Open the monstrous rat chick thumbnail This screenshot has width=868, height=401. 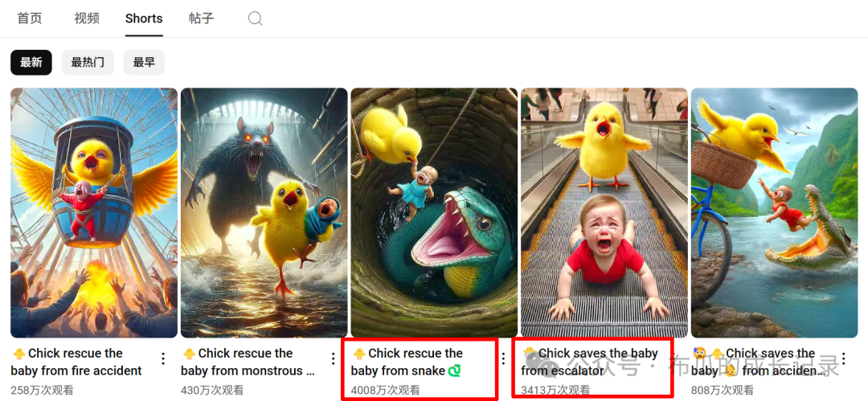pos(264,212)
